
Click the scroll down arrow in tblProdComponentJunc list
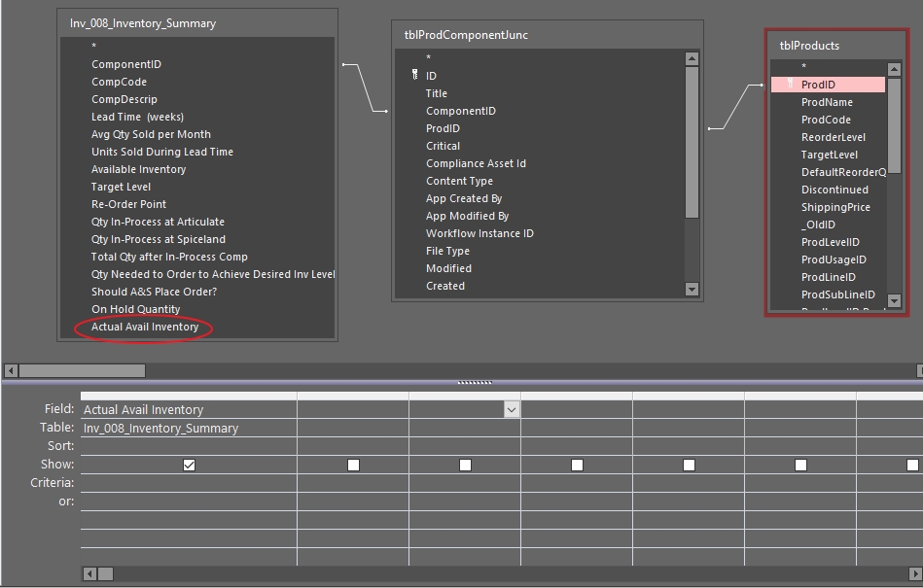coord(692,289)
